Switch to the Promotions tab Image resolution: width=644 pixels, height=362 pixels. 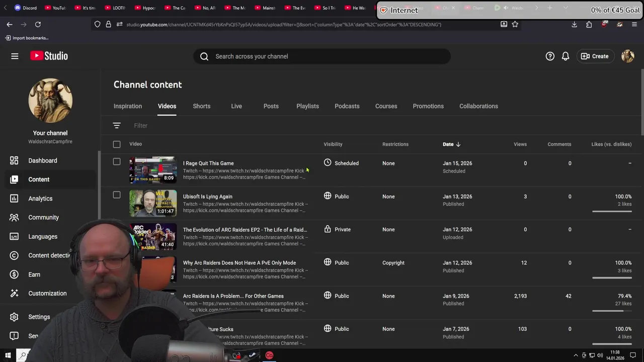(428, 106)
